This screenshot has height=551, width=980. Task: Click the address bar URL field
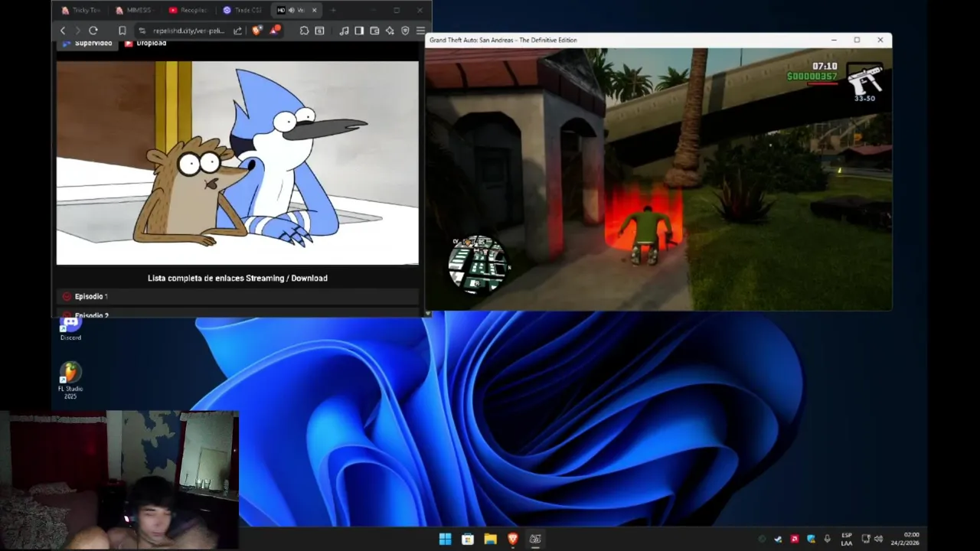(188, 31)
